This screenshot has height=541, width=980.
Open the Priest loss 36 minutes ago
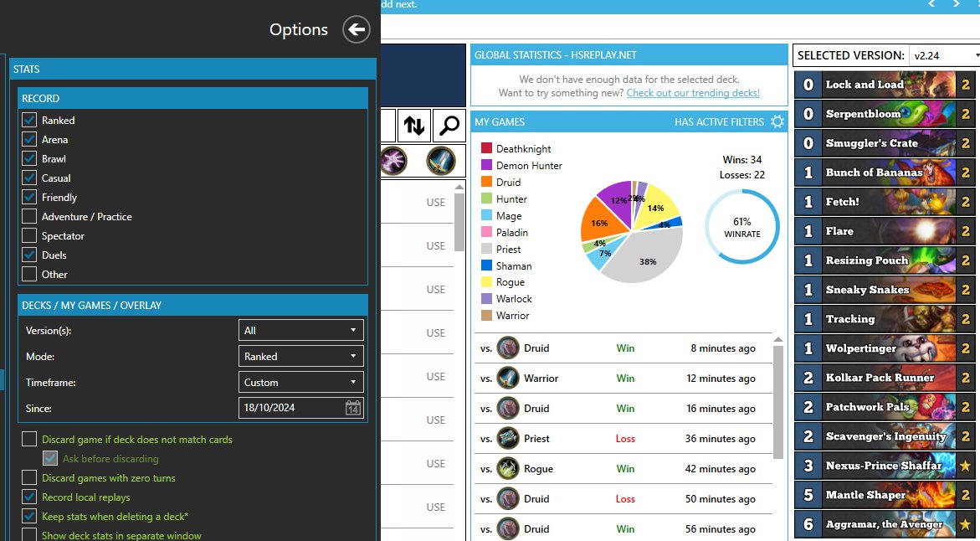(623, 439)
